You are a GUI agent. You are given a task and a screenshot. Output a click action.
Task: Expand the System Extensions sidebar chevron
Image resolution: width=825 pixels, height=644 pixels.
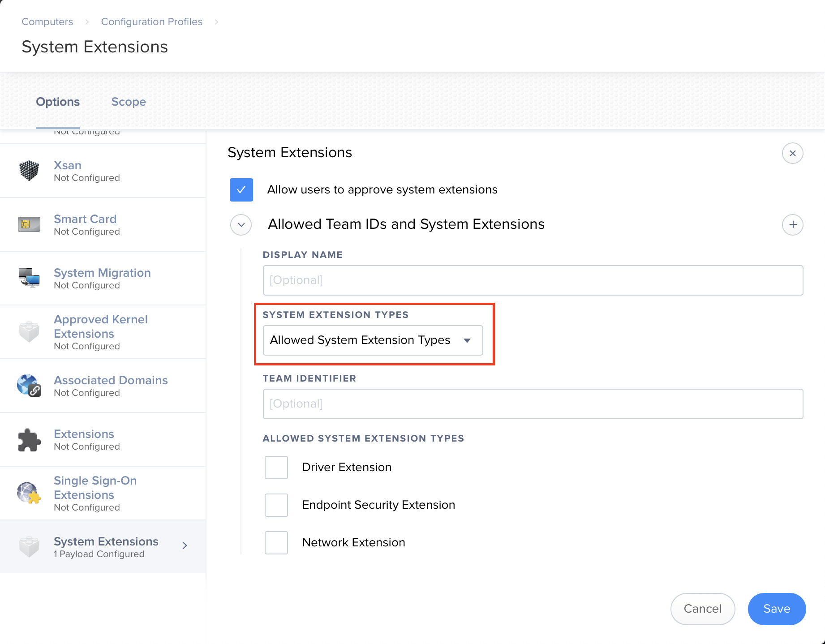click(185, 545)
